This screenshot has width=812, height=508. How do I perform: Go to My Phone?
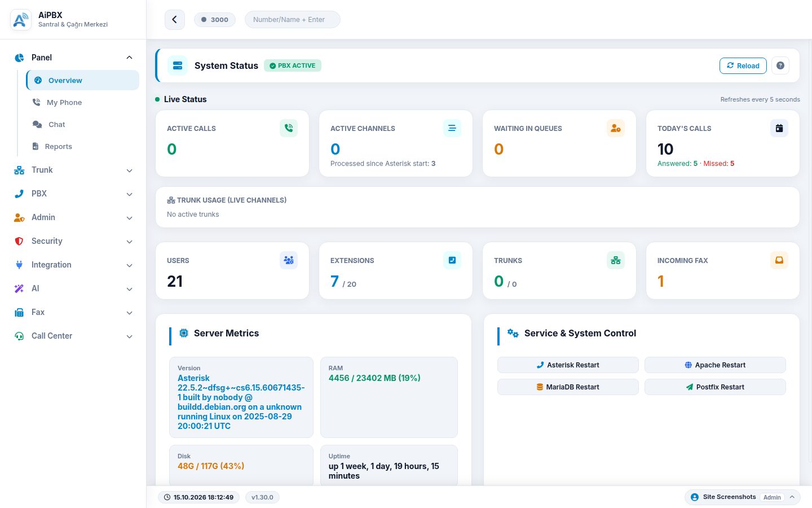click(83, 102)
